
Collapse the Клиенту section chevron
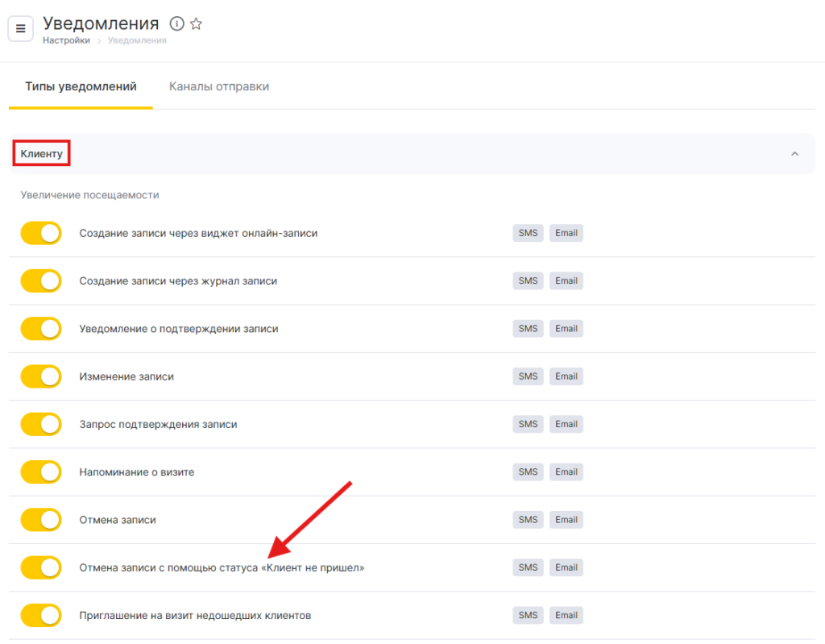coord(794,154)
